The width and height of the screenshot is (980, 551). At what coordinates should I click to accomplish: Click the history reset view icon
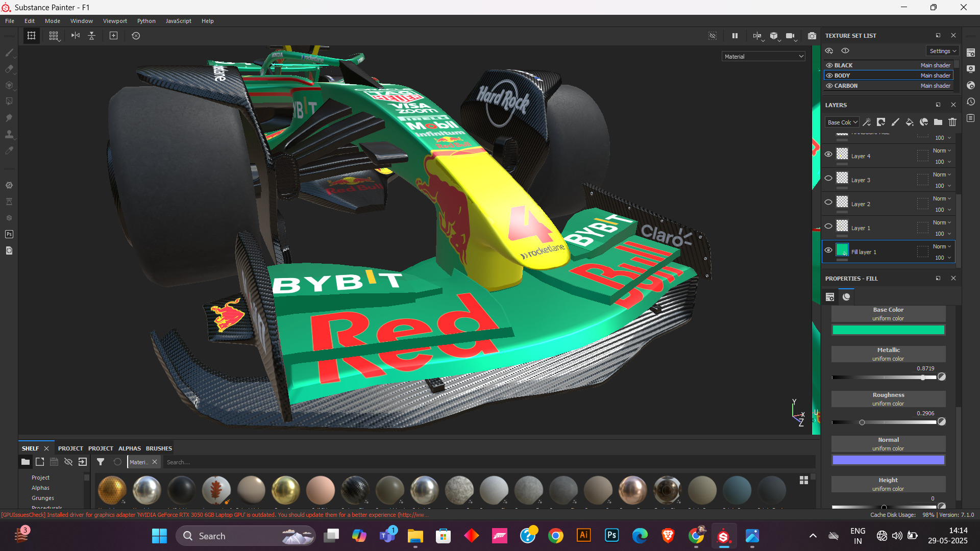click(x=136, y=36)
